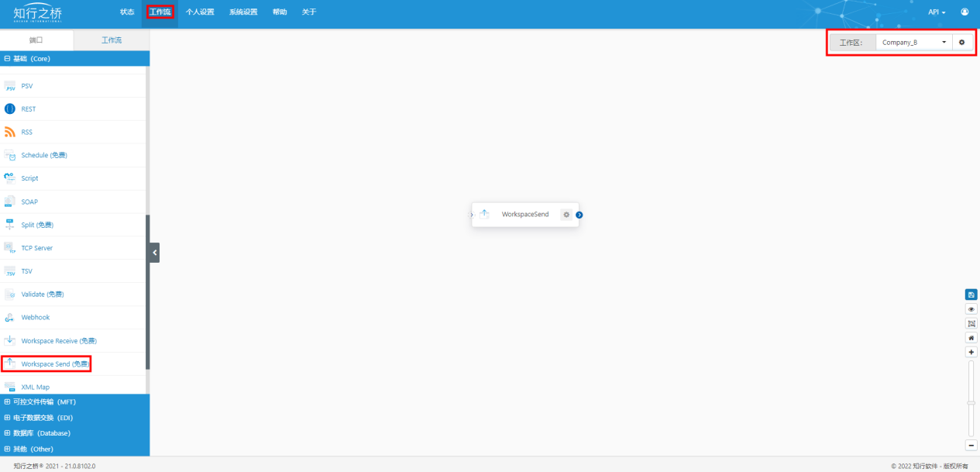Toggle the eye visibility button

click(x=971, y=309)
